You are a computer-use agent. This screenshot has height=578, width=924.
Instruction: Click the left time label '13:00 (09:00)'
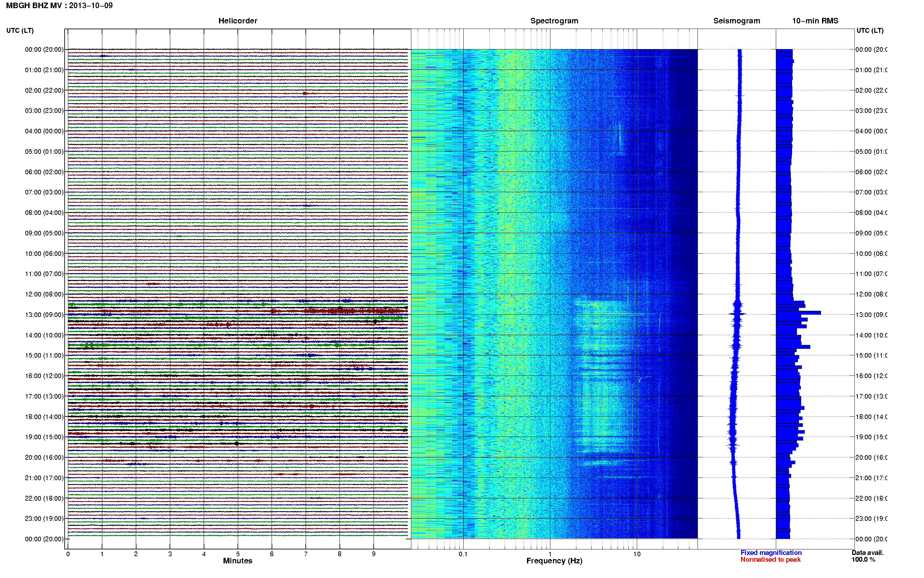(x=44, y=315)
